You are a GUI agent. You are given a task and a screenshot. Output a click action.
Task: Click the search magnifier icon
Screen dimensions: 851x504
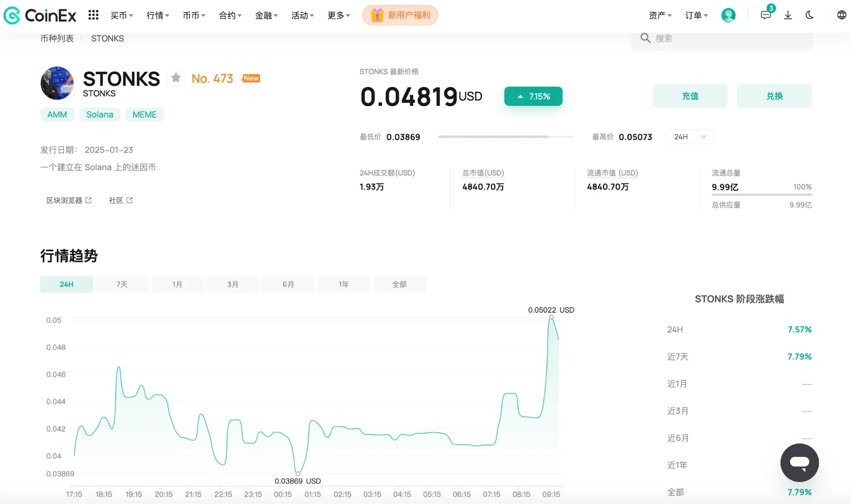tap(645, 38)
